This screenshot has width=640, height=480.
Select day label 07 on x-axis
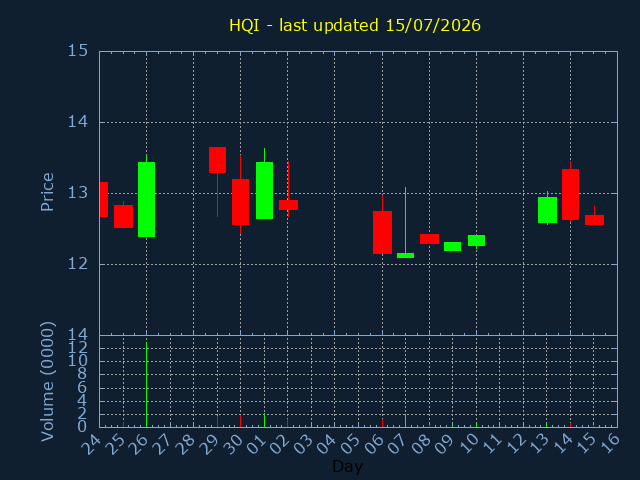point(399,444)
